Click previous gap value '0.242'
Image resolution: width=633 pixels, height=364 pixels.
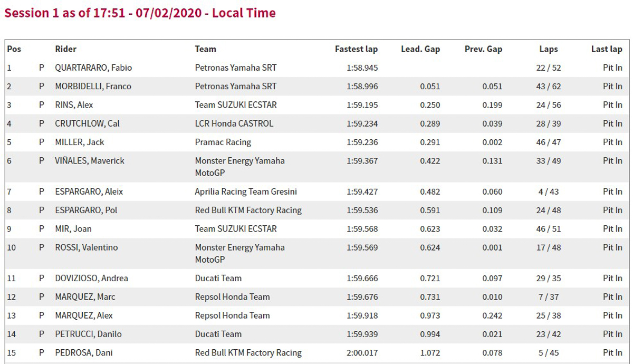[x=493, y=315]
